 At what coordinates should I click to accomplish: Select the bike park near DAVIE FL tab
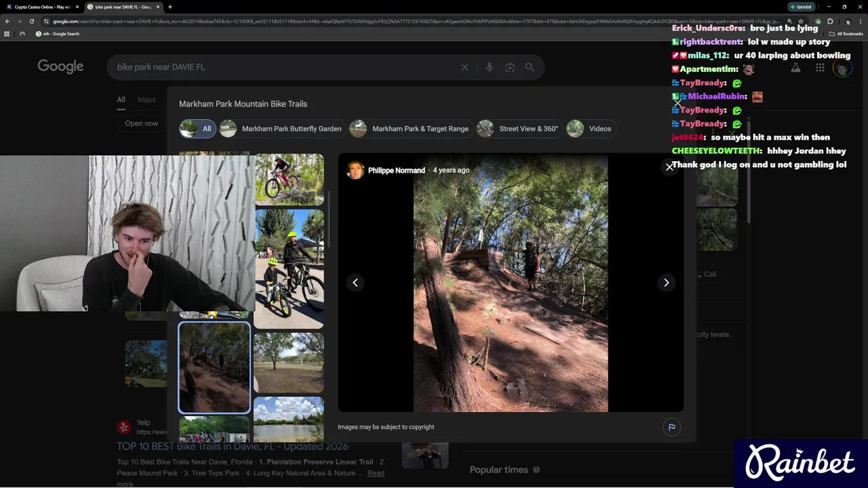click(123, 7)
